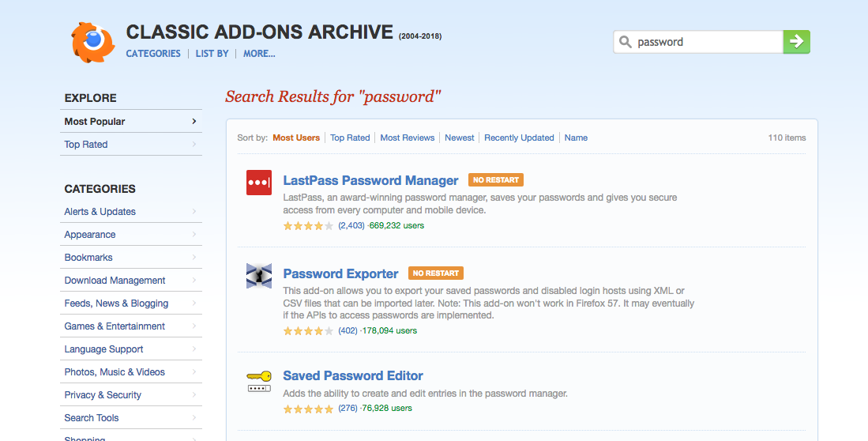Sort results by Recently Updated
This screenshot has height=441, width=868.
[x=519, y=138]
